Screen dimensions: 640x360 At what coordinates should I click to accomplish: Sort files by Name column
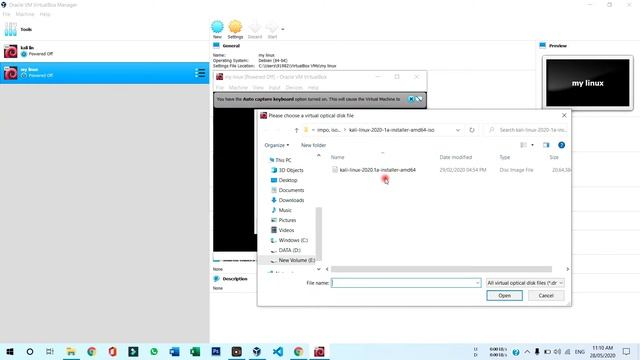point(337,157)
